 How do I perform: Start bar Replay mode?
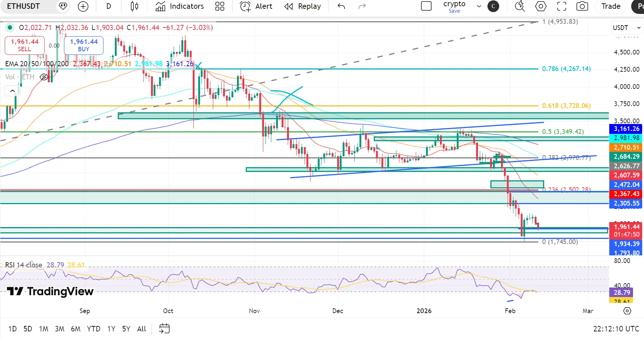[302, 6]
